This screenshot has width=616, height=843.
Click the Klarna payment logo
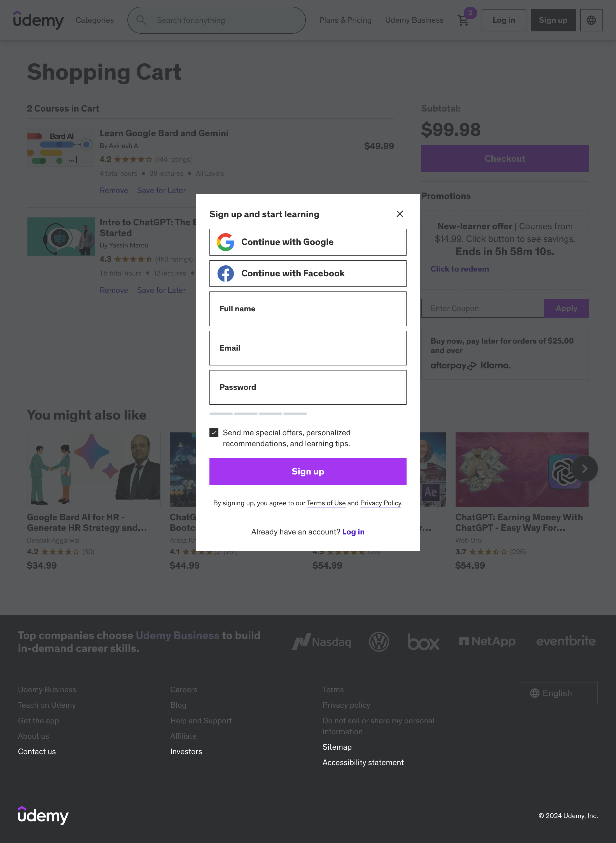[496, 365]
